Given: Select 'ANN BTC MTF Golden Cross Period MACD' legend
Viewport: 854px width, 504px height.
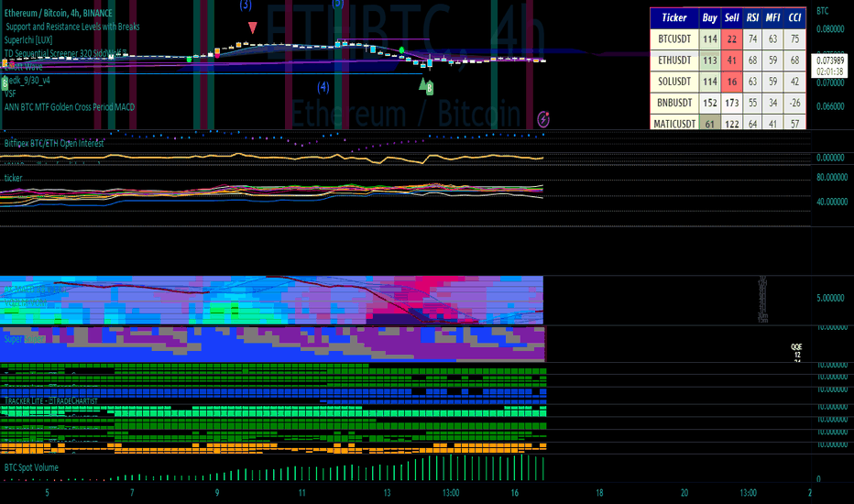Looking at the screenshot, I should coord(69,107).
